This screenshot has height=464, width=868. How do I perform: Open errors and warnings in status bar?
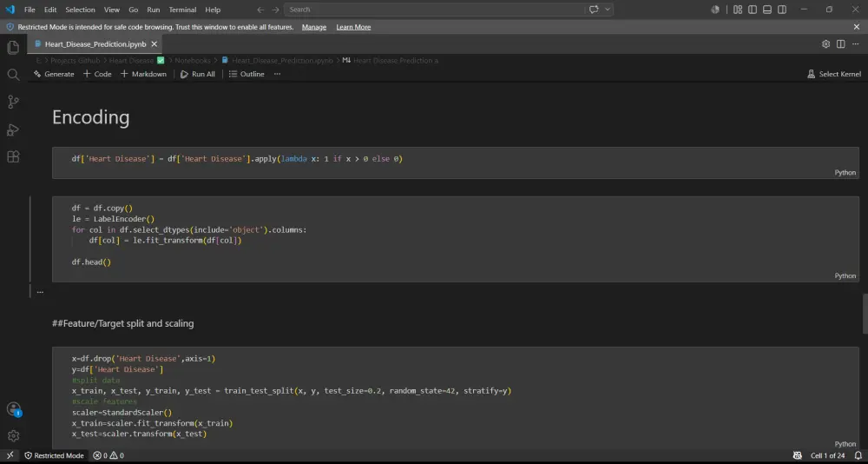tap(108, 455)
